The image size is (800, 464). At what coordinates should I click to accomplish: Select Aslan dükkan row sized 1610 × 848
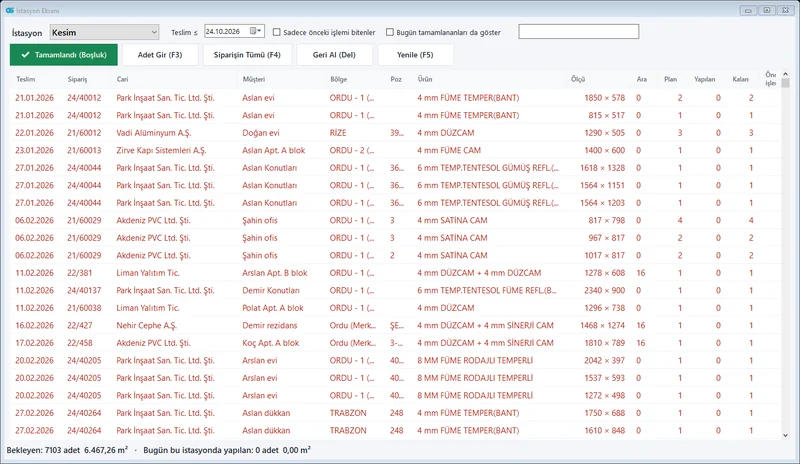(x=395, y=430)
